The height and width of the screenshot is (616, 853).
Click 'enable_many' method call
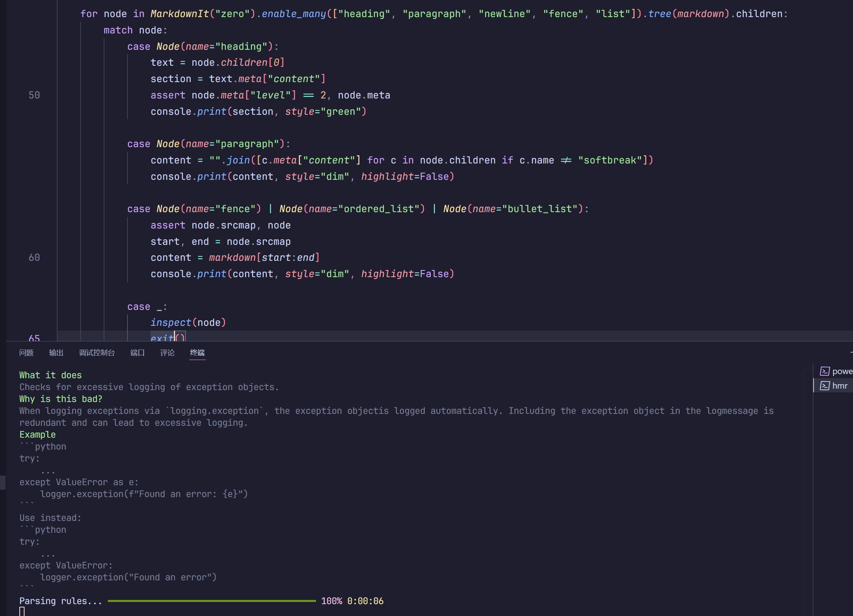294,14
